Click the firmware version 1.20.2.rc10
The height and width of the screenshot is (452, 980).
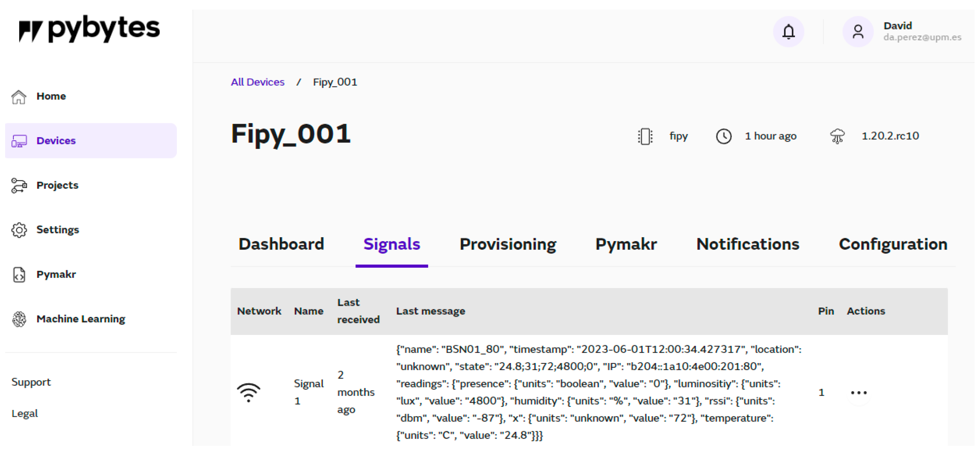tap(890, 136)
